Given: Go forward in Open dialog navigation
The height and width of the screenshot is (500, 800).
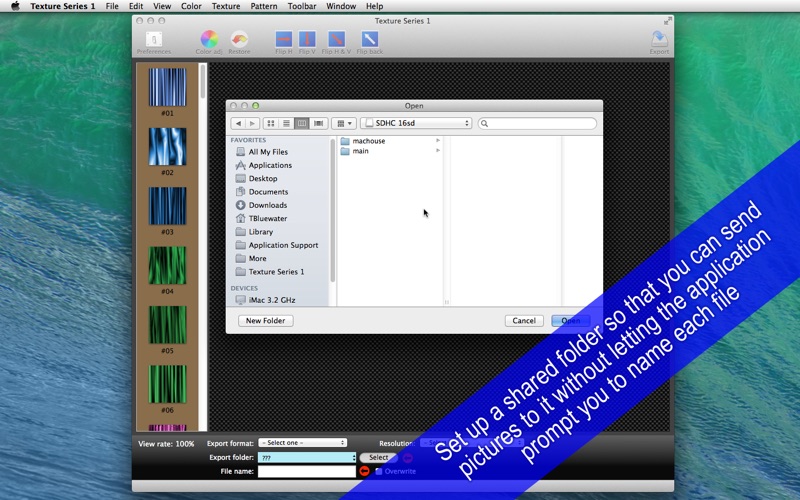Looking at the screenshot, I should [253, 123].
